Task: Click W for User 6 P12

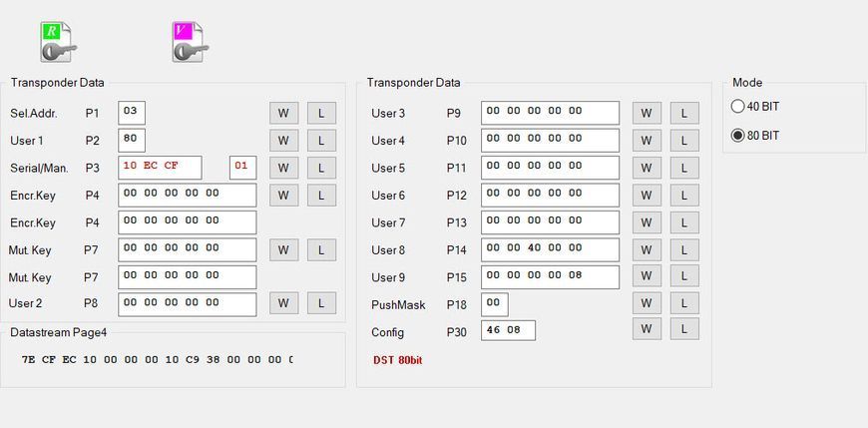Action: pyautogui.click(x=648, y=195)
